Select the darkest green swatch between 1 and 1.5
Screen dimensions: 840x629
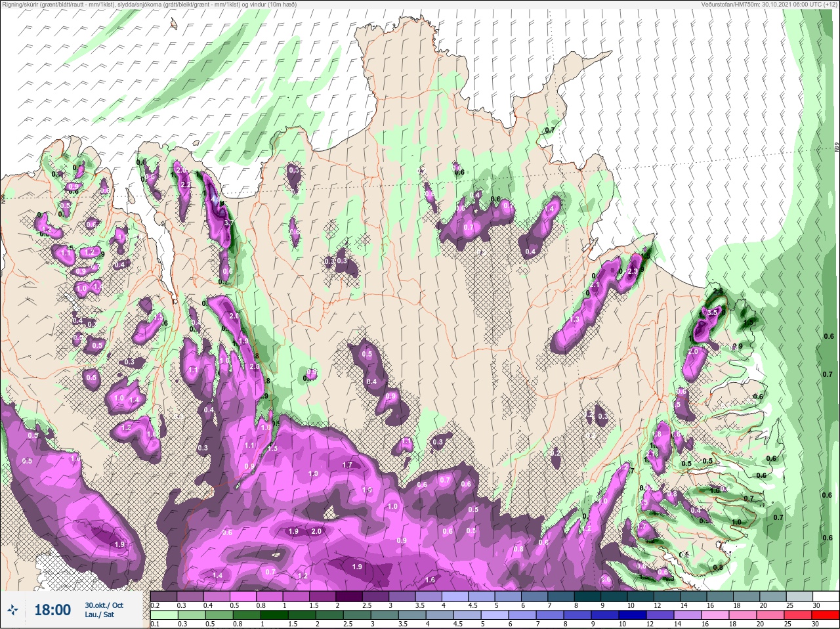tap(274, 615)
